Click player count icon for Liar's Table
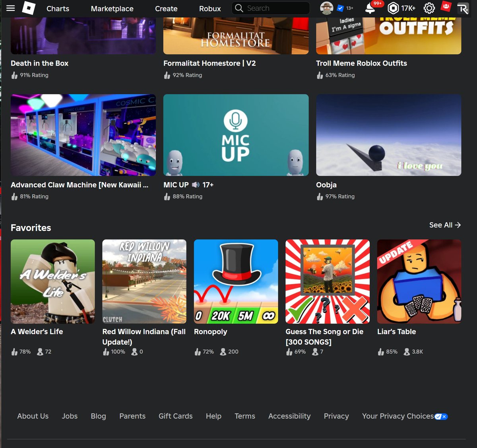This screenshot has height=448, width=477. 407,352
